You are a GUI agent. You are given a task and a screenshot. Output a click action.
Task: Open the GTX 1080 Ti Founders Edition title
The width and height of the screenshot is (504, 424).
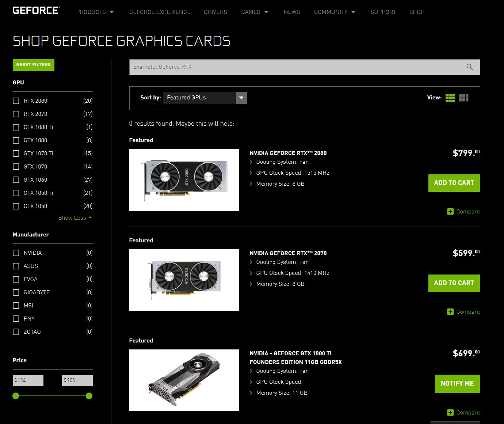pyautogui.click(x=296, y=358)
